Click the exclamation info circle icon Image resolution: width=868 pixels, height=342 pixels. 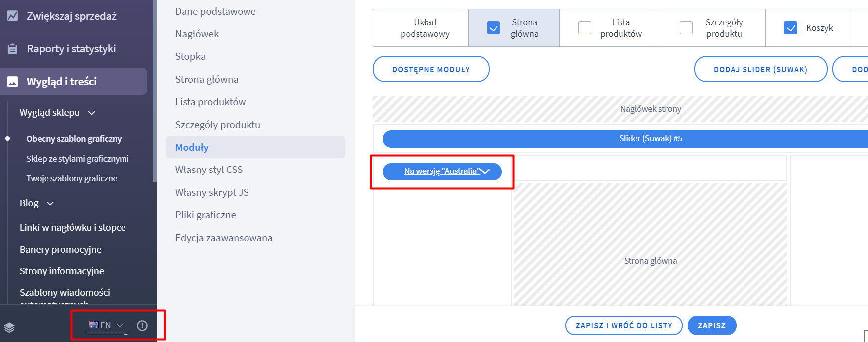coord(142,326)
